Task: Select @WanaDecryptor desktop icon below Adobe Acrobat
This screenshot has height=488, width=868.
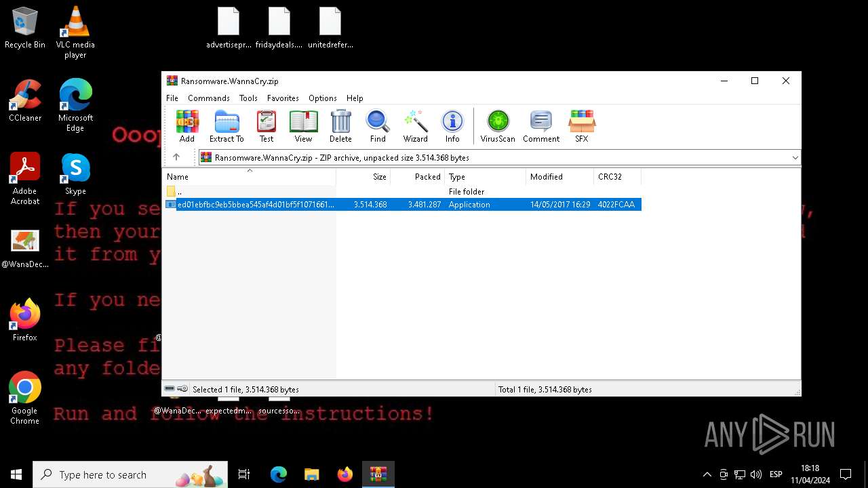Action: (25, 248)
